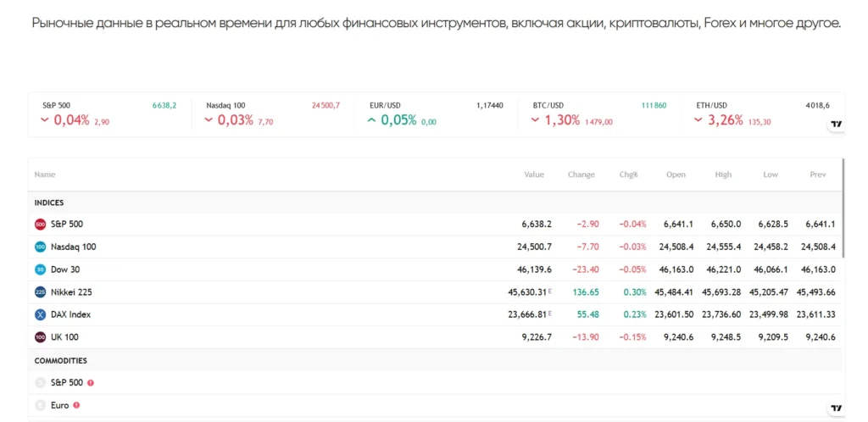
Task: Click the High column header
Action: (723, 175)
